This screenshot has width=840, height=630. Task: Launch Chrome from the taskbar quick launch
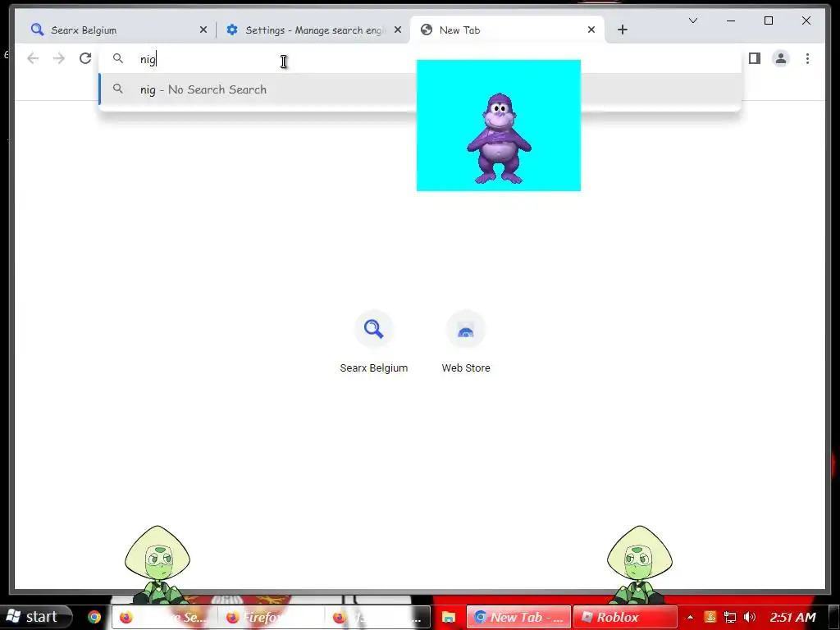(x=94, y=618)
